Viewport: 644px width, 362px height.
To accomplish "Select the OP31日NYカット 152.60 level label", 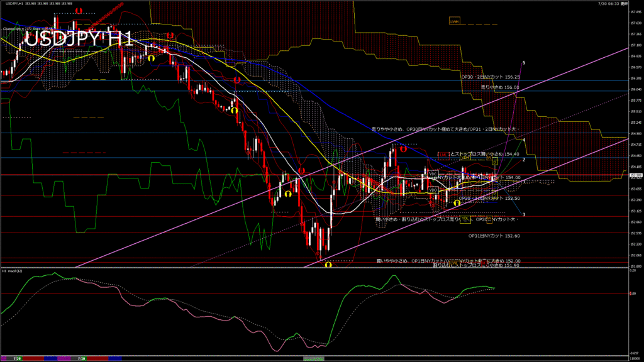I will [x=494, y=236].
